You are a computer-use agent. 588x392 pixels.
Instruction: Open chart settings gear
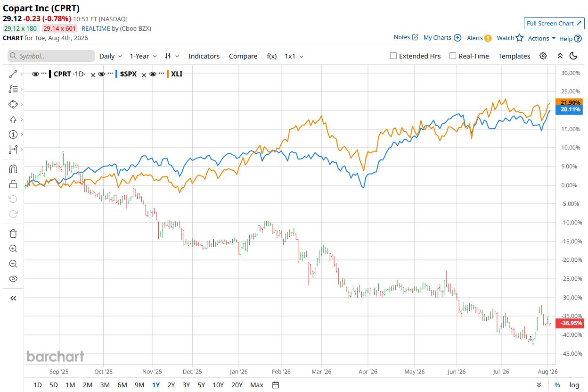point(543,56)
